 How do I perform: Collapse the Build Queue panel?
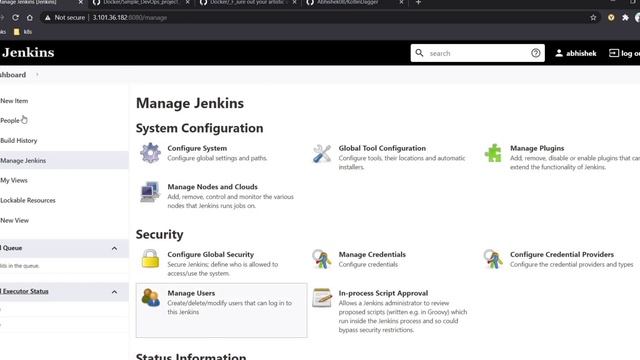coord(114,248)
